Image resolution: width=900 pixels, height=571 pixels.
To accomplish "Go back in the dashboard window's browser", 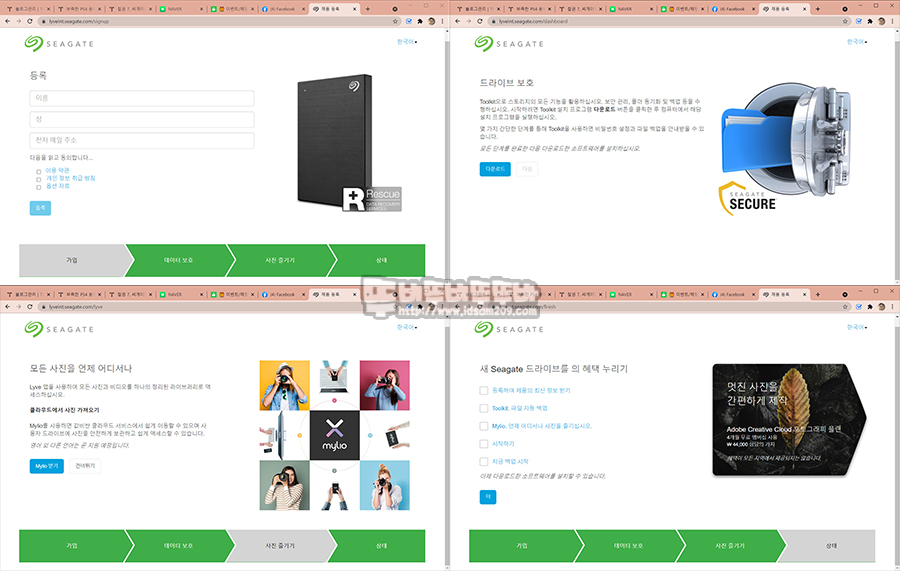I will [457, 21].
